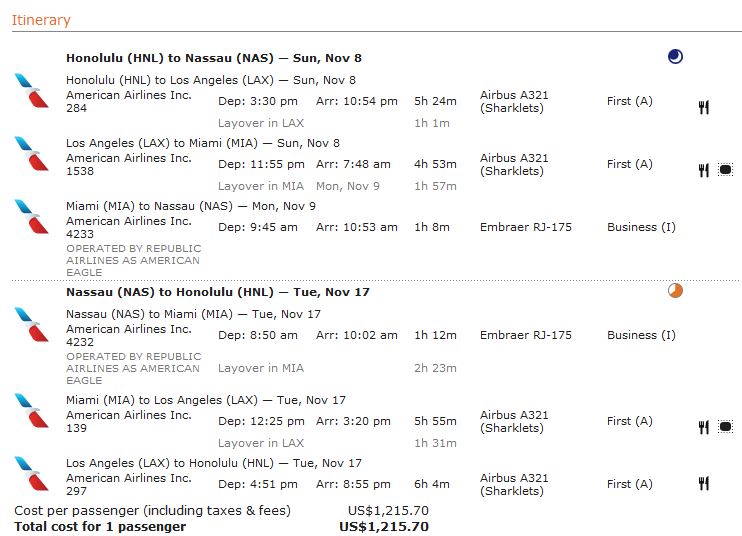Click Nassau (NAS) to Honolulu (HNL) heading
This screenshot has height=536, width=742.
tap(218, 292)
